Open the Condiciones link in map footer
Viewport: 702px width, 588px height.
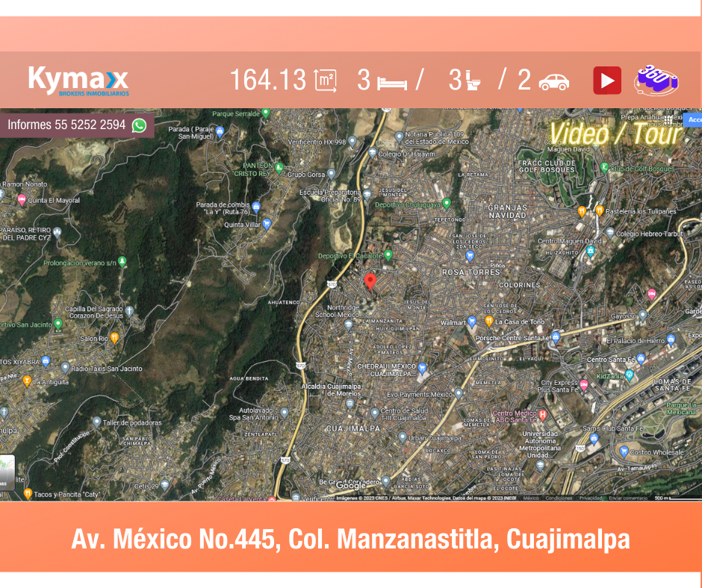[x=559, y=498]
